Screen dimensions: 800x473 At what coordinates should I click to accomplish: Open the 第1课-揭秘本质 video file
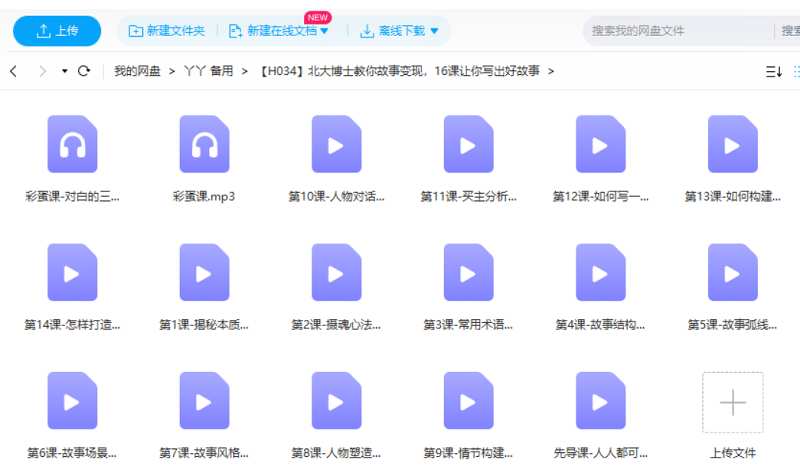pos(204,272)
